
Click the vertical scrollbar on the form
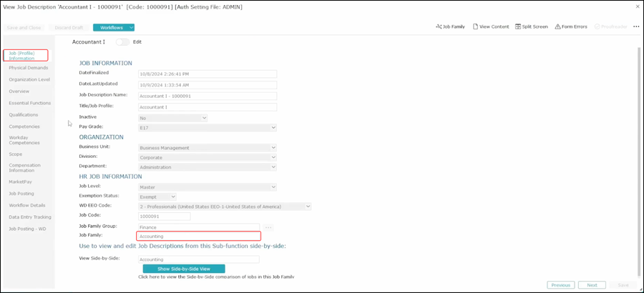(x=639, y=157)
